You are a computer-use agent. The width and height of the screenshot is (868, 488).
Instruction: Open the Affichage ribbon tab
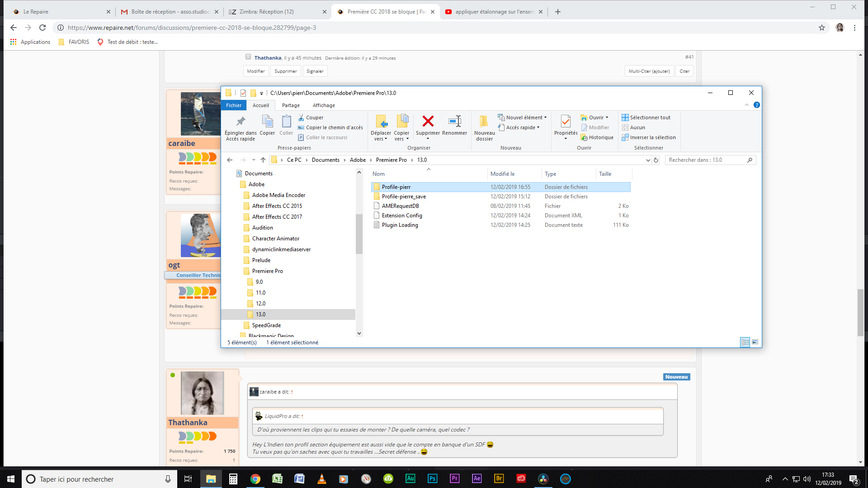click(324, 105)
